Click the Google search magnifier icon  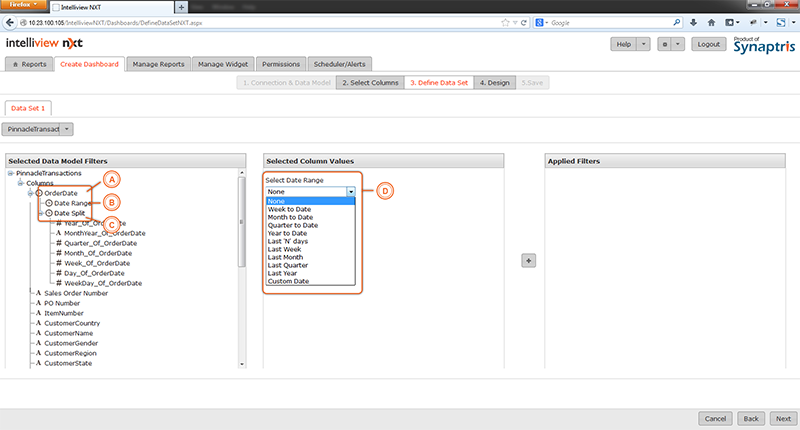pos(677,22)
